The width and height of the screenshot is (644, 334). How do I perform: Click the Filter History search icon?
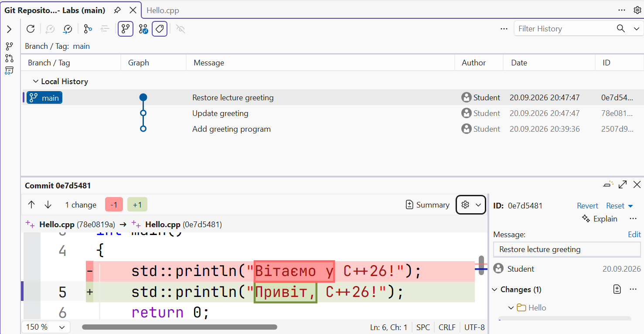click(621, 28)
